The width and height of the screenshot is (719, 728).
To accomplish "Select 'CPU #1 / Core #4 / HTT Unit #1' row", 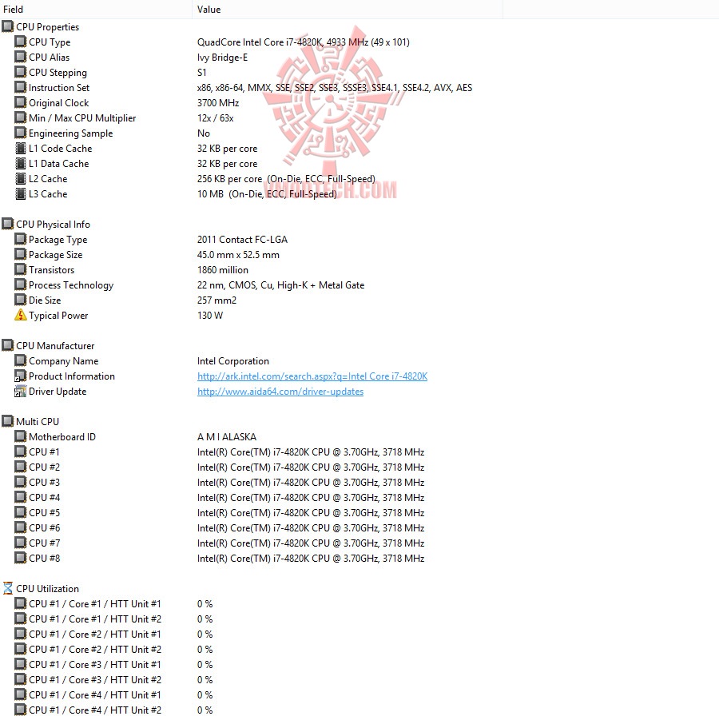I will (95, 694).
